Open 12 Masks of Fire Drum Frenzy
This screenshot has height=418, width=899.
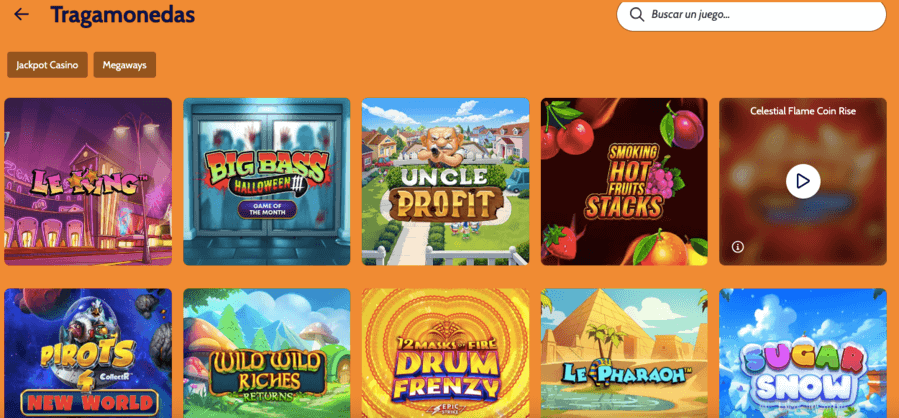click(445, 353)
